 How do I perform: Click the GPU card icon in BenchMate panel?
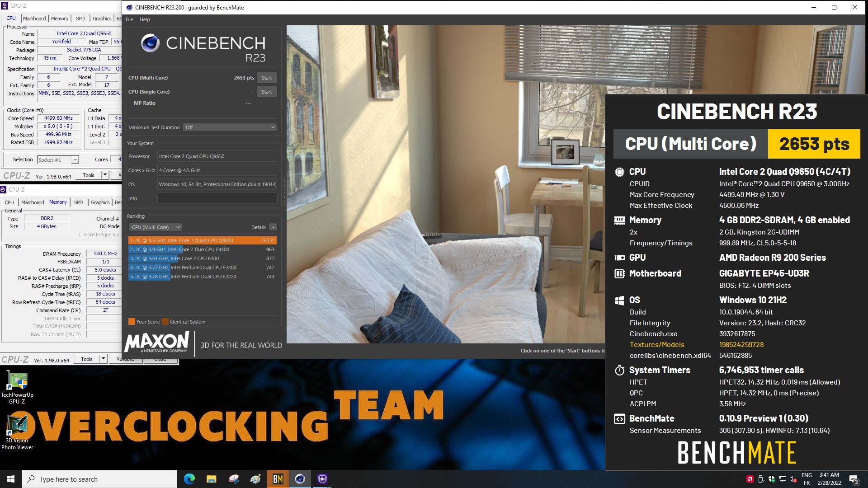[x=619, y=258]
